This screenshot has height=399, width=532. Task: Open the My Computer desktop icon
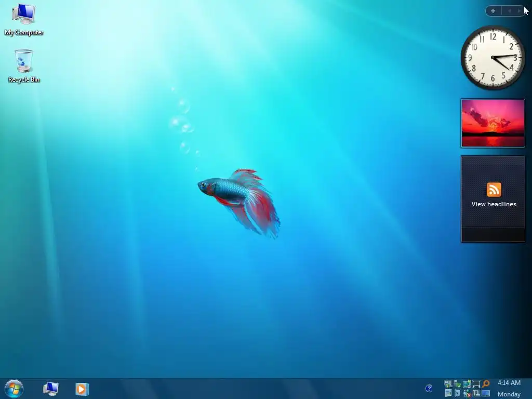(x=24, y=19)
